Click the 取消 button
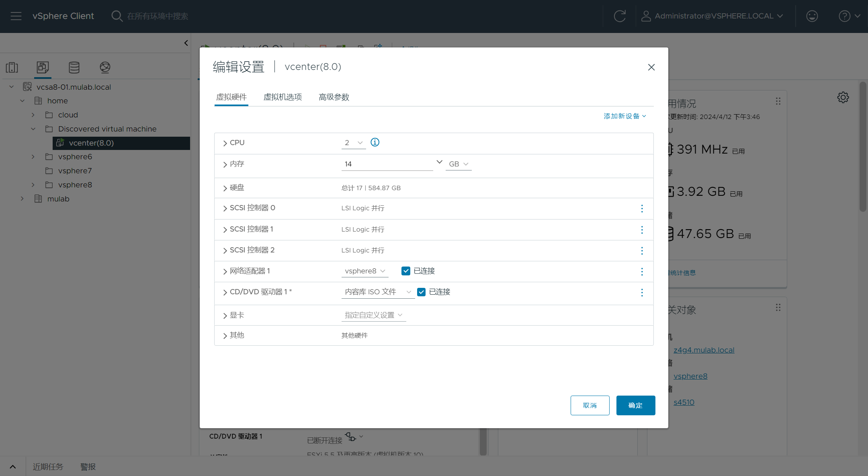 (590, 405)
